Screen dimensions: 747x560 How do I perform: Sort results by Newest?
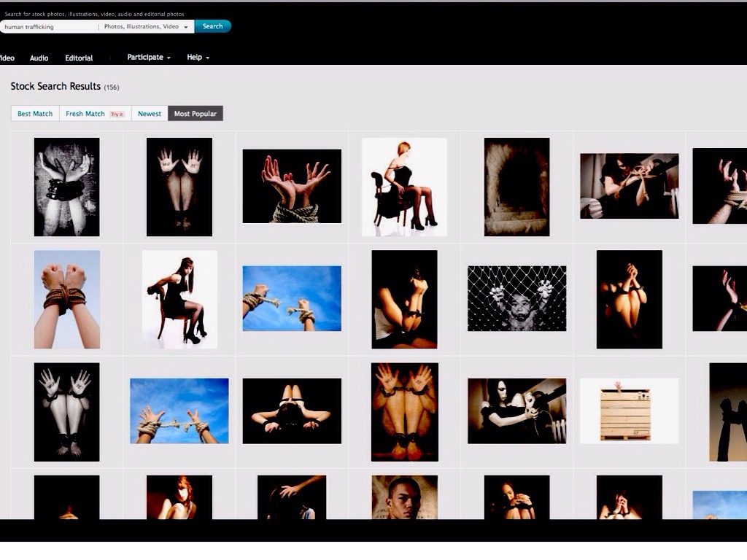pyautogui.click(x=150, y=114)
